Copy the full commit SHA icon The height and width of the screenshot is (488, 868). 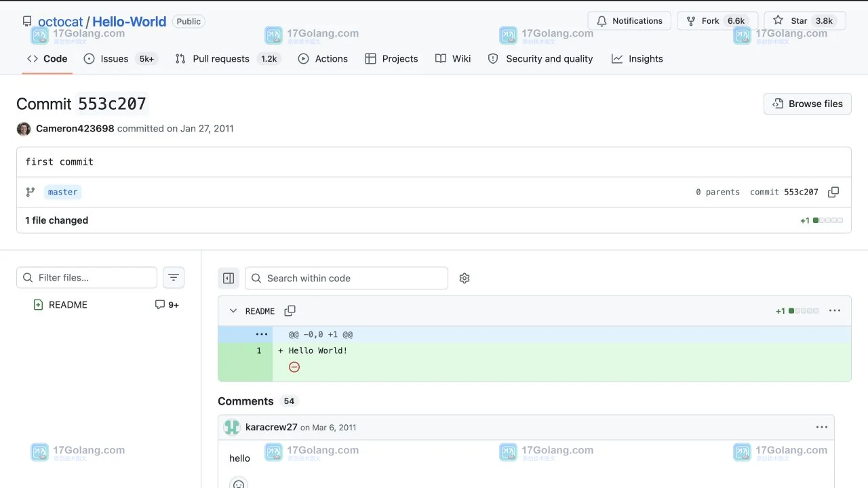click(833, 192)
